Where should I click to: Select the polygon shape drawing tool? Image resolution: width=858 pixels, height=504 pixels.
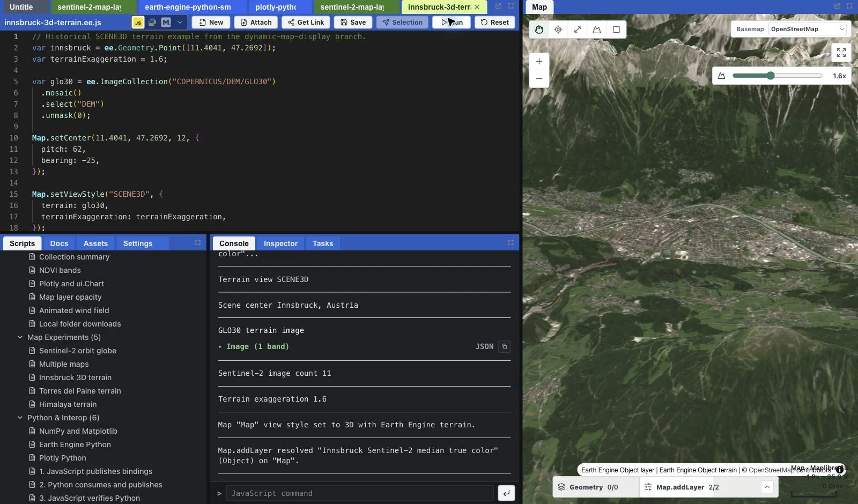[x=597, y=29]
